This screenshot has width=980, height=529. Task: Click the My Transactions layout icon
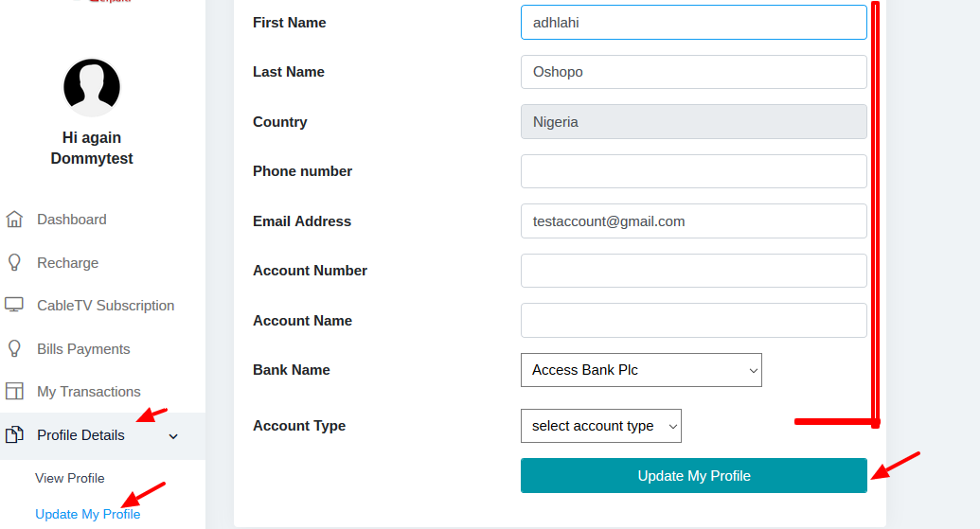pos(14,391)
